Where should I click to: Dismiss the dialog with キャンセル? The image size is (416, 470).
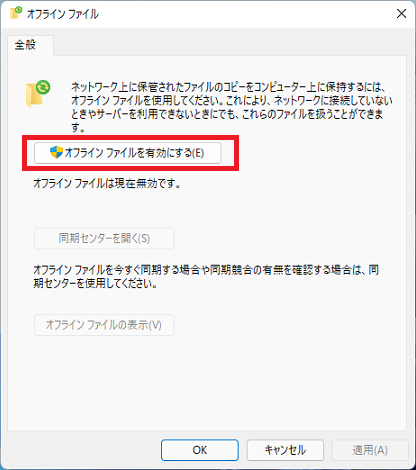pos(285,450)
